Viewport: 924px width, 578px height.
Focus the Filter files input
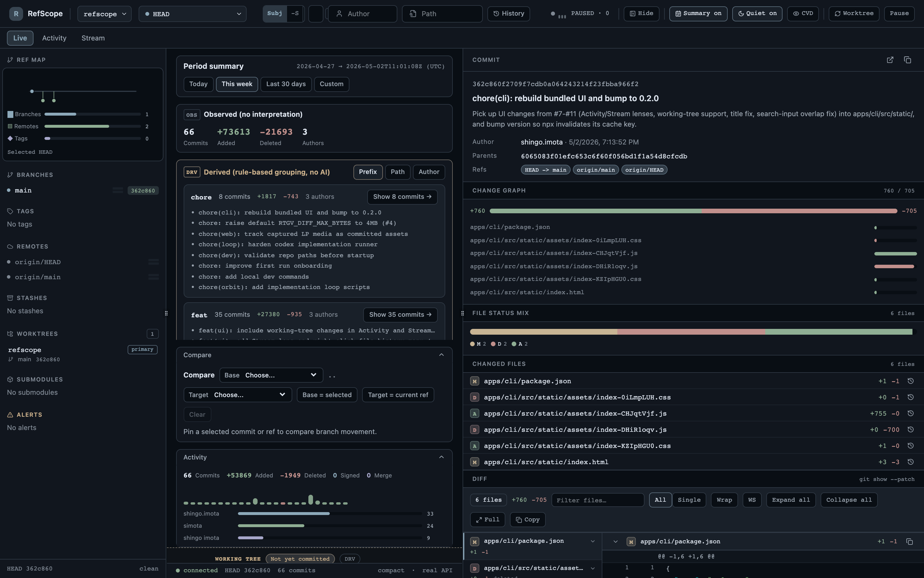coord(597,500)
